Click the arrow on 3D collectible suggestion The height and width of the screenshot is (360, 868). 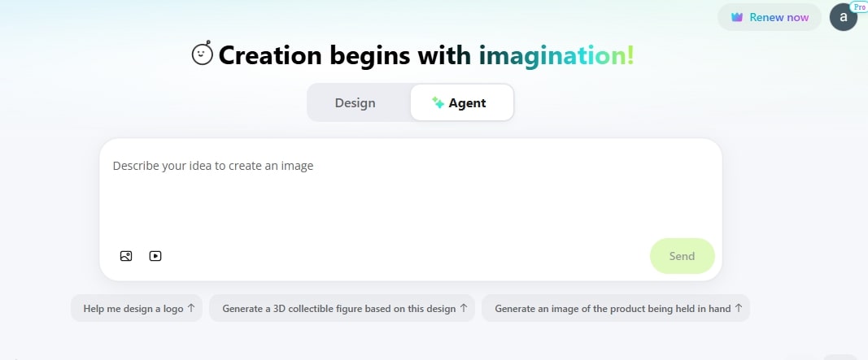click(464, 308)
